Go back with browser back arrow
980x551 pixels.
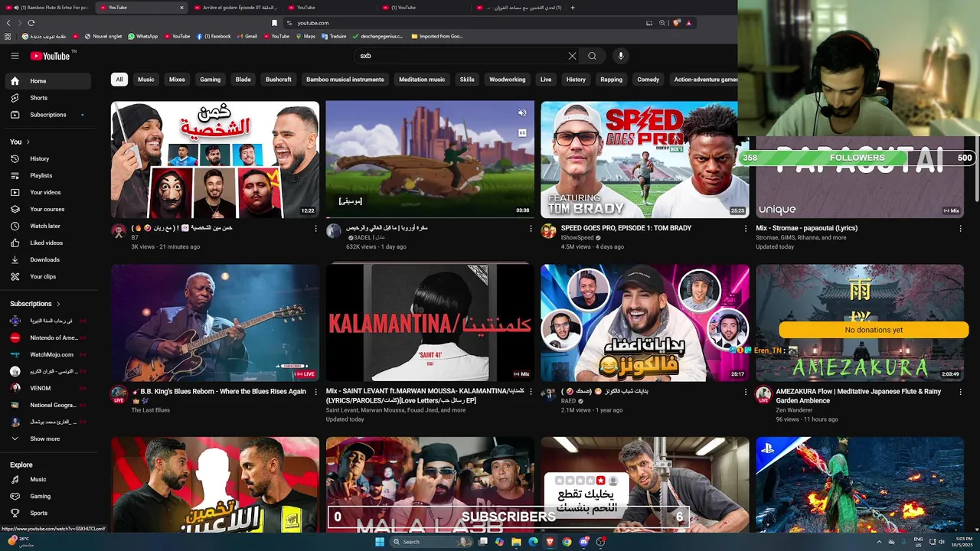click(8, 23)
